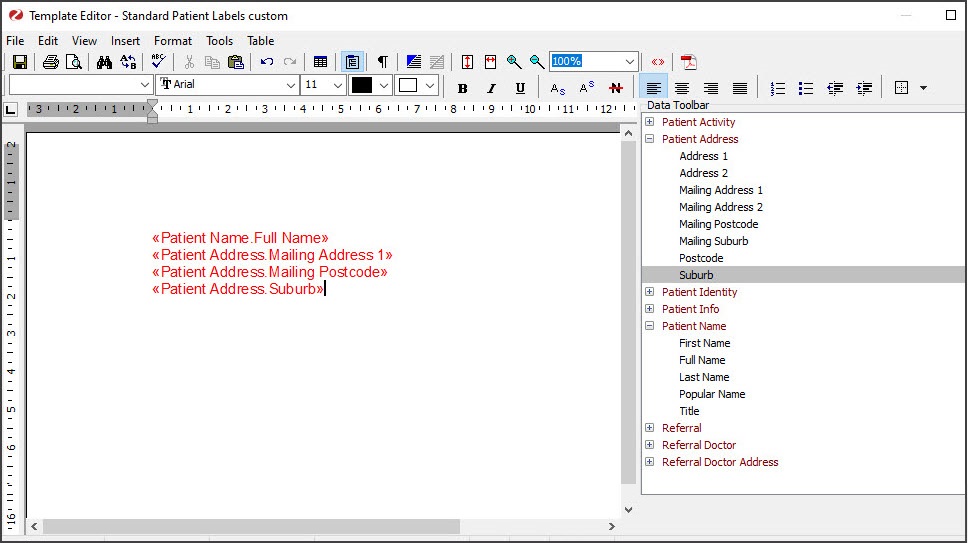Open the Arial font name dropdown
Viewport: 969px width, 543px height.
[x=291, y=86]
